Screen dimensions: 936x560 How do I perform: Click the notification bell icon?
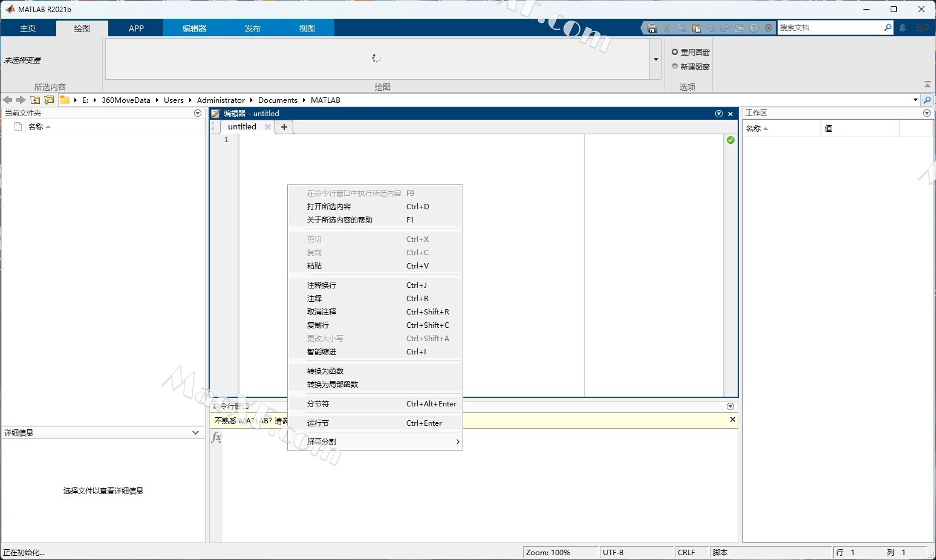click(903, 28)
